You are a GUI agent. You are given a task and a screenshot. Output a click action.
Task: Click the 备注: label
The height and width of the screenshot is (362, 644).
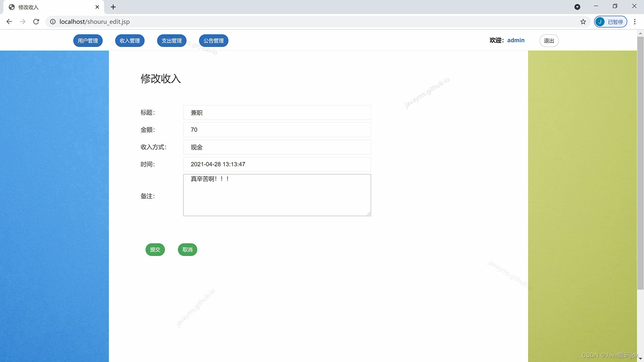click(x=148, y=196)
